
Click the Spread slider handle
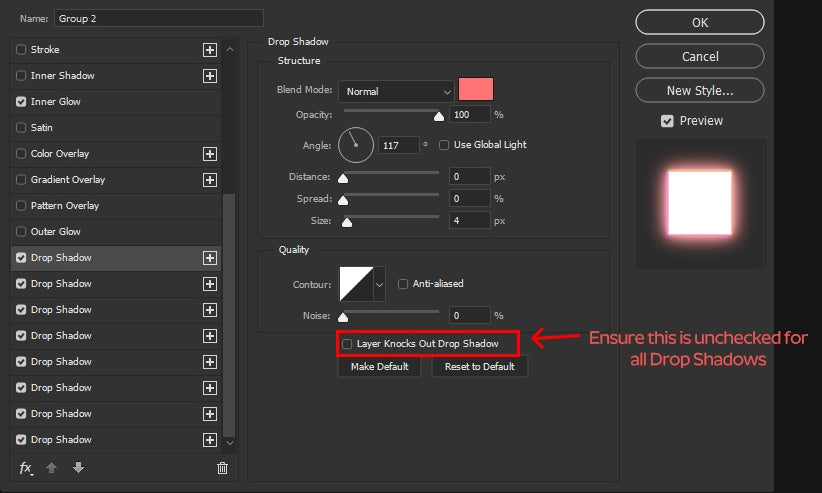point(343,200)
